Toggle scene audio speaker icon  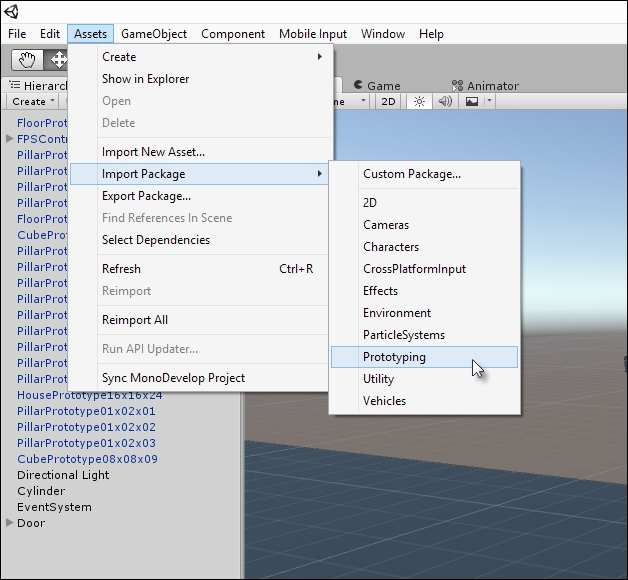click(445, 102)
